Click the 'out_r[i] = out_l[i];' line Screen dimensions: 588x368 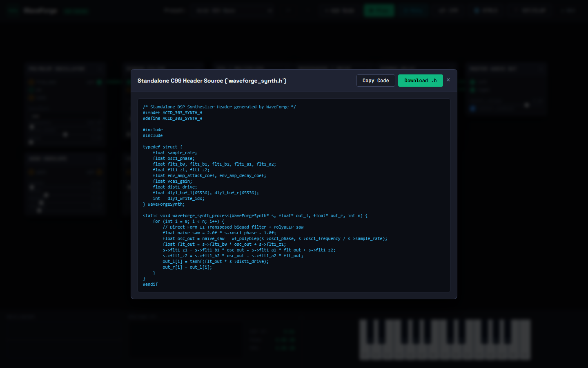point(187,267)
